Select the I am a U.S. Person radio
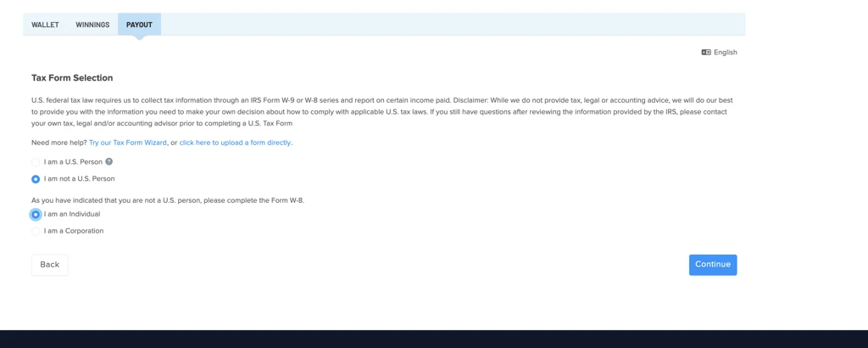Viewport: 868px width, 348px height. click(36, 162)
